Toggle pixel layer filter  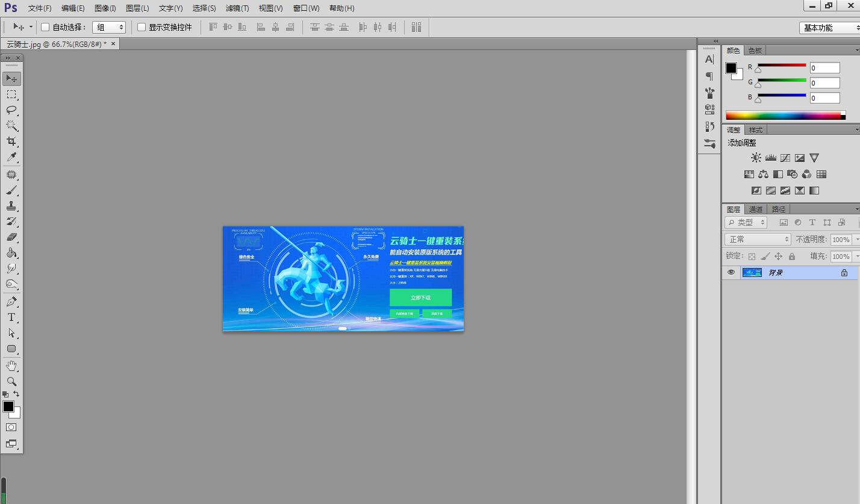tap(784, 222)
